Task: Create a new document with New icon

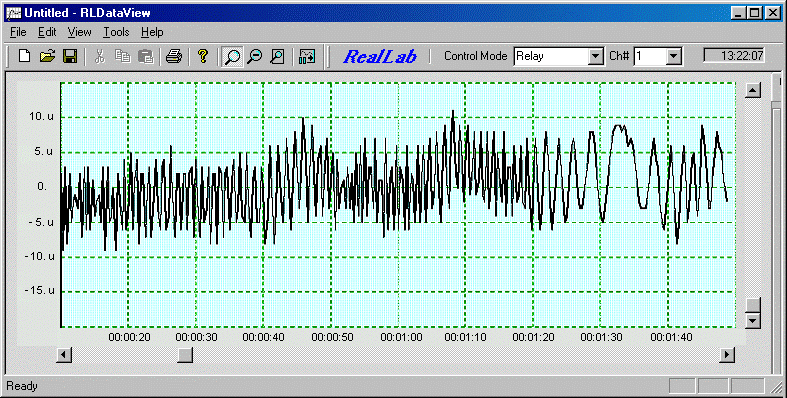Action: [x=25, y=56]
